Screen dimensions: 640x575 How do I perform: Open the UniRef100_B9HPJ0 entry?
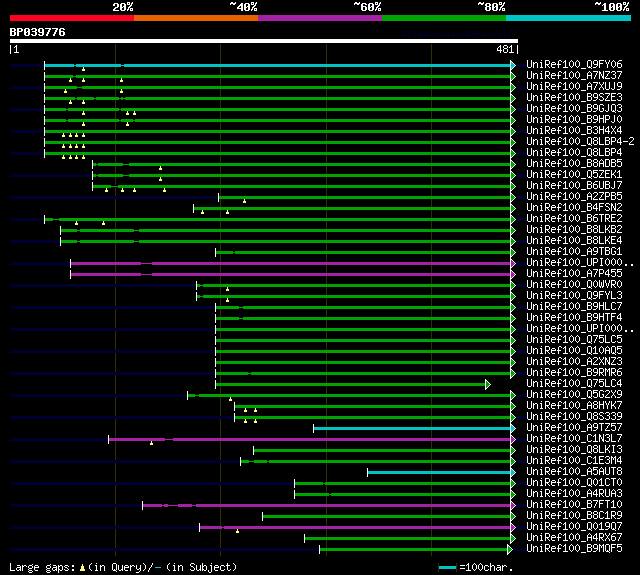[574, 120]
